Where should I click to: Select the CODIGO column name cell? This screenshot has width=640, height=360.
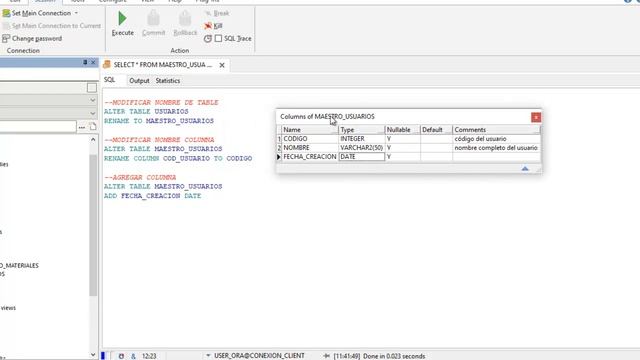click(310, 139)
